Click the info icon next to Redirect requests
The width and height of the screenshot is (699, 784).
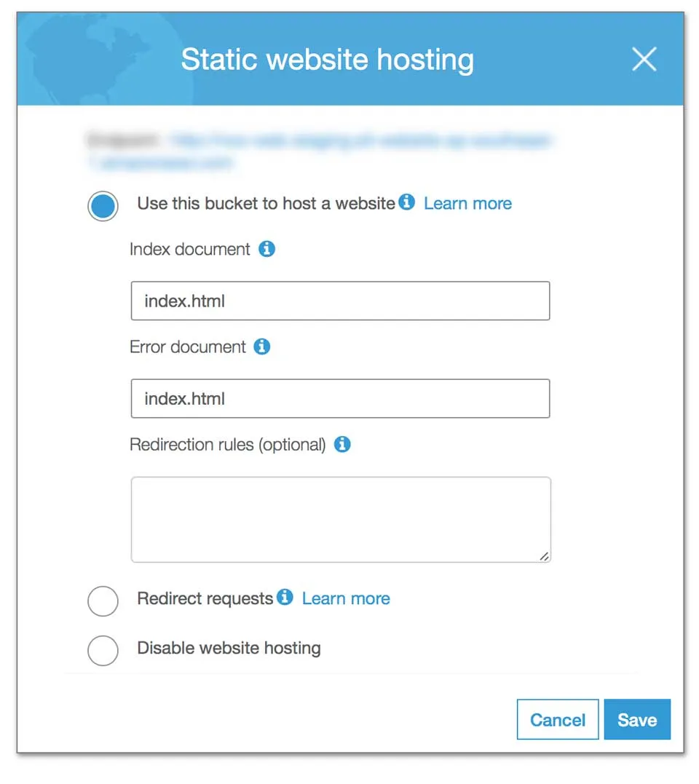pyautogui.click(x=285, y=598)
